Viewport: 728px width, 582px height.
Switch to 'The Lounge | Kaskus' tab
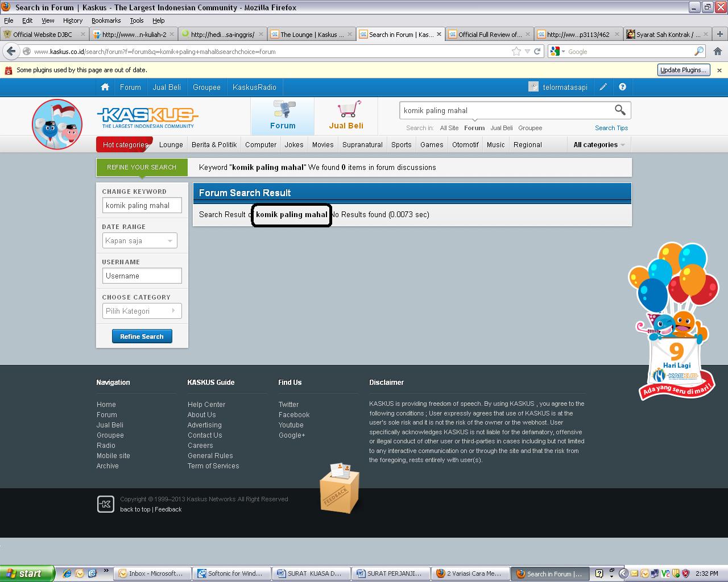pyautogui.click(x=312, y=34)
